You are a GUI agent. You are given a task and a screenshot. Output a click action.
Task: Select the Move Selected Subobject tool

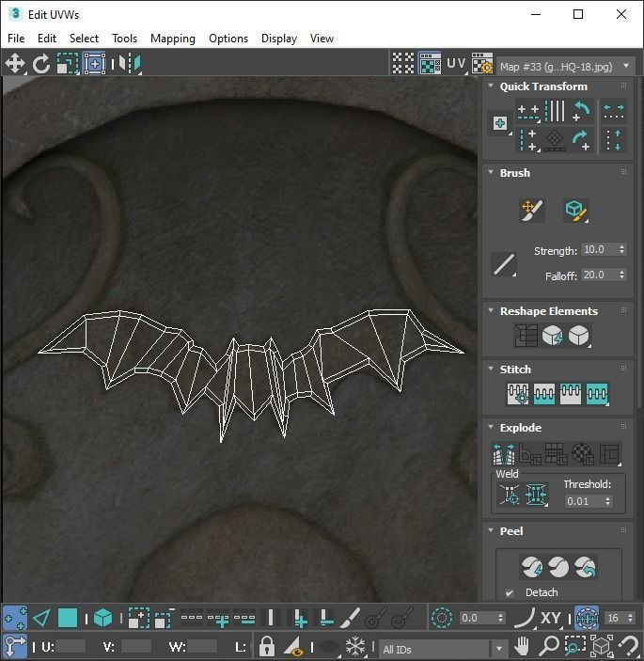(15, 64)
